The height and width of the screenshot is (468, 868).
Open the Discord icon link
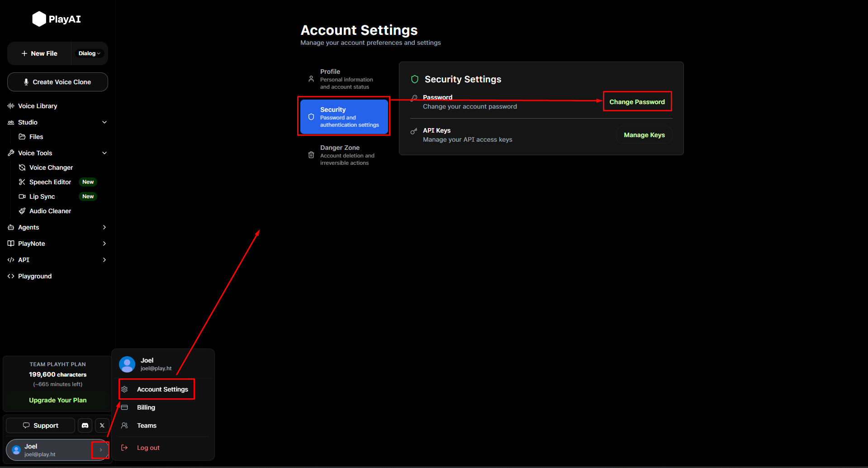85,425
